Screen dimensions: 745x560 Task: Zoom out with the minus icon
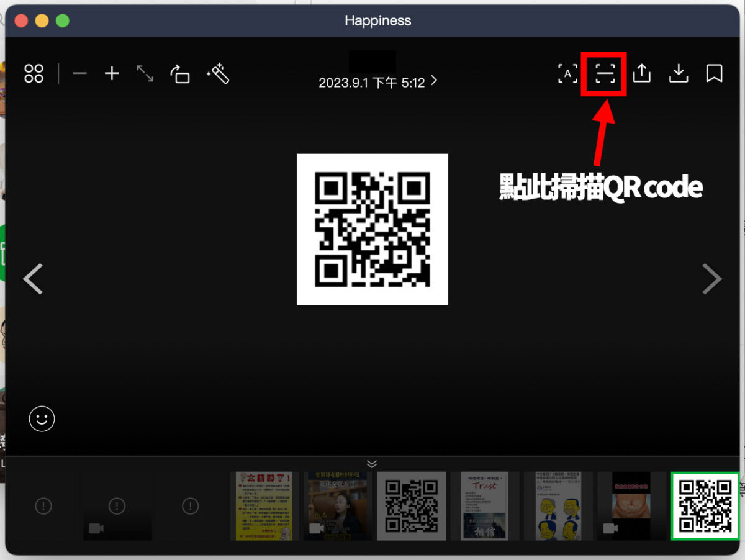(x=79, y=74)
